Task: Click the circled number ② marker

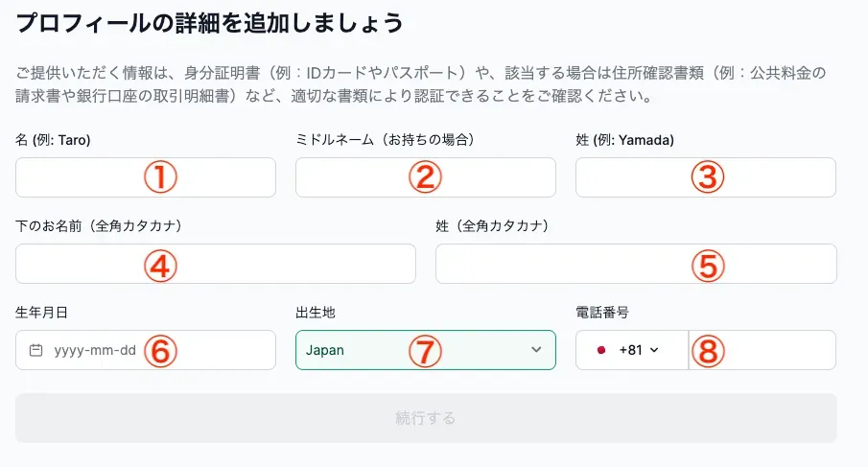Action: [x=424, y=177]
